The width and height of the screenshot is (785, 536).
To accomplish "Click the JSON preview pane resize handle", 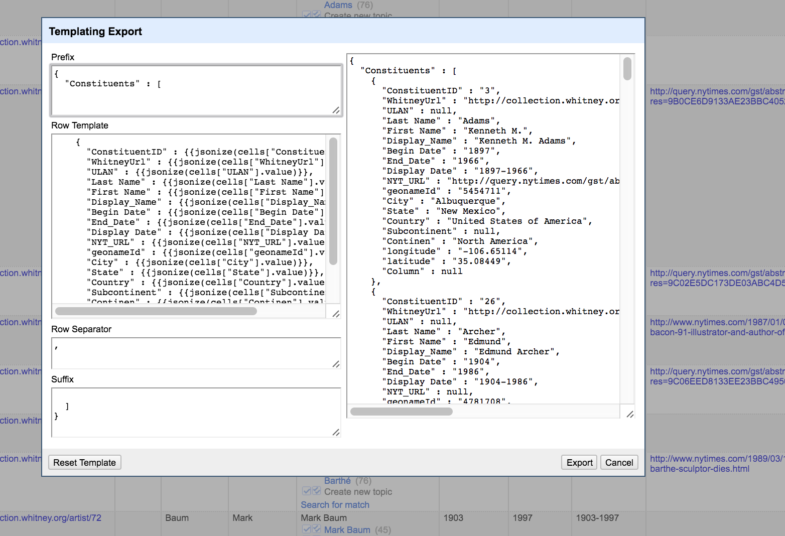I will pos(630,413).
